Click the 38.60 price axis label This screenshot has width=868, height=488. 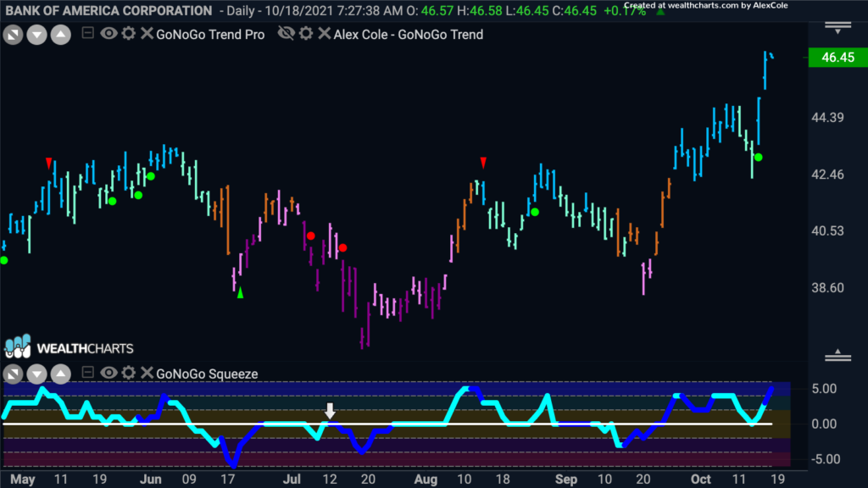tap(827, 288)
